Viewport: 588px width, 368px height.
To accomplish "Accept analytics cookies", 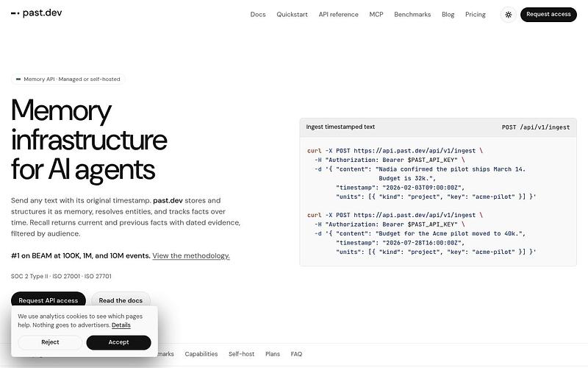I will click(x=118, y=342).
